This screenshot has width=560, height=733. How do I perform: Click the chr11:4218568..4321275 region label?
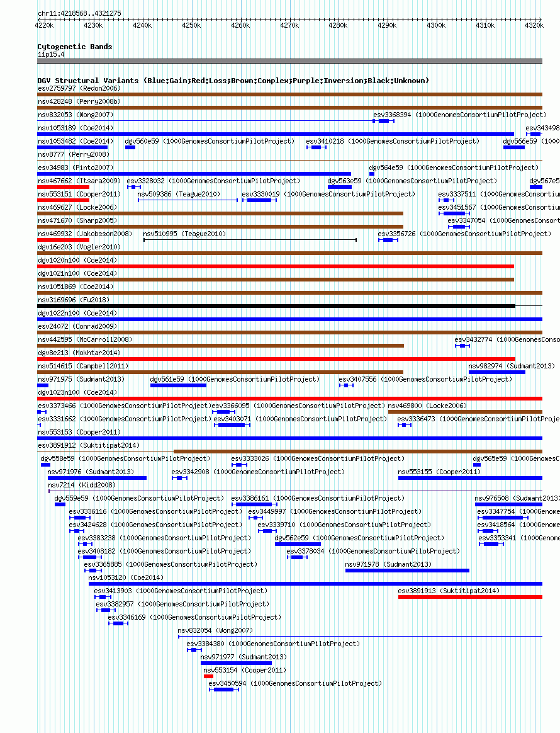click(x=79, y=13)
